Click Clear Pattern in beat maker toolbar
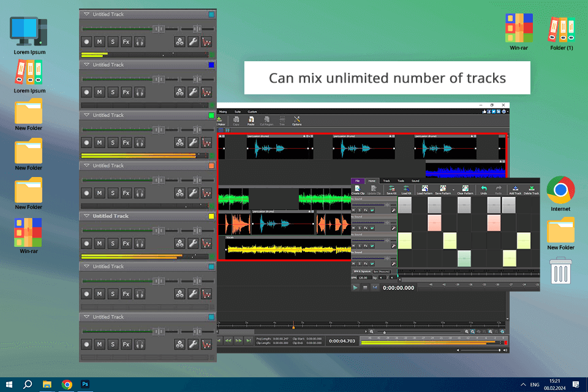 pyautogui.click(x=465, y=190)
